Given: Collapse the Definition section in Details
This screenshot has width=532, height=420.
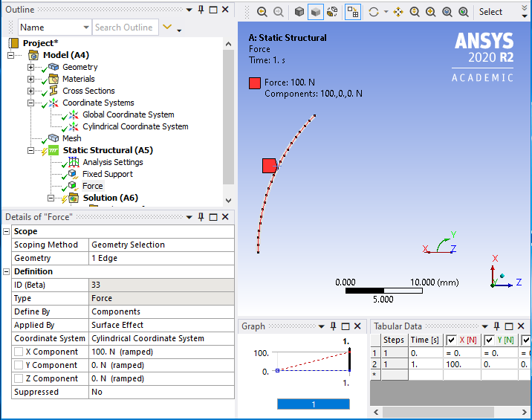Looking at the screenshot, I should pos(6,271).
